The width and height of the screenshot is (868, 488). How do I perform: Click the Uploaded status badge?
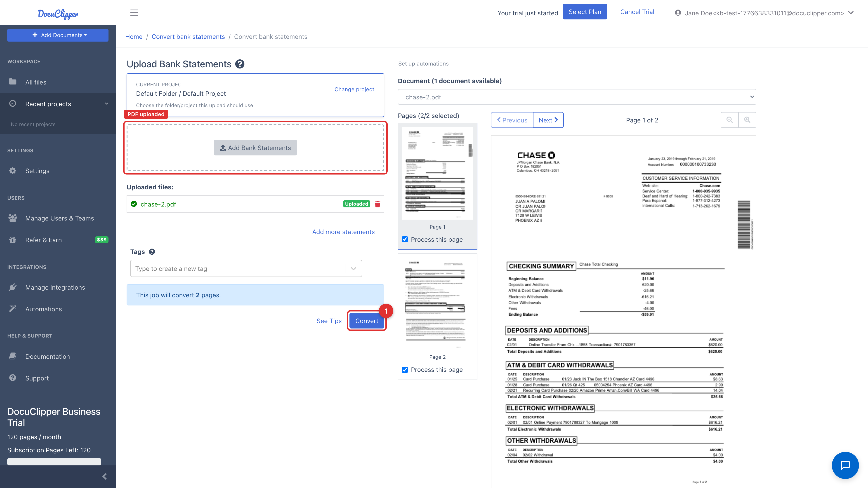(356, 204)
